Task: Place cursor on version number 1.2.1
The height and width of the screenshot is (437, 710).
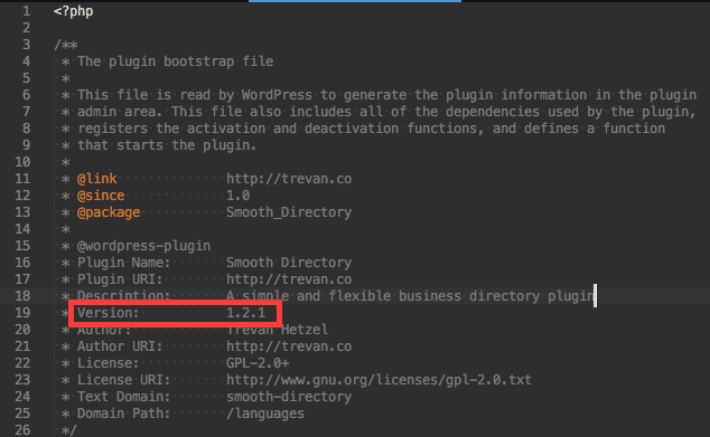Action: [x=246, y=312]
